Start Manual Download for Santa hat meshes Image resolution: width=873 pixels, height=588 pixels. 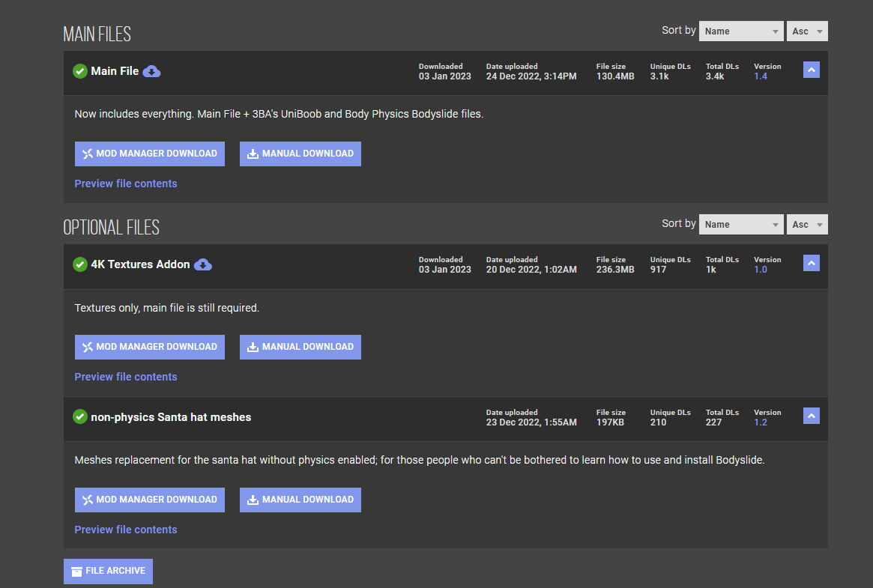click(x=300, y=500)
